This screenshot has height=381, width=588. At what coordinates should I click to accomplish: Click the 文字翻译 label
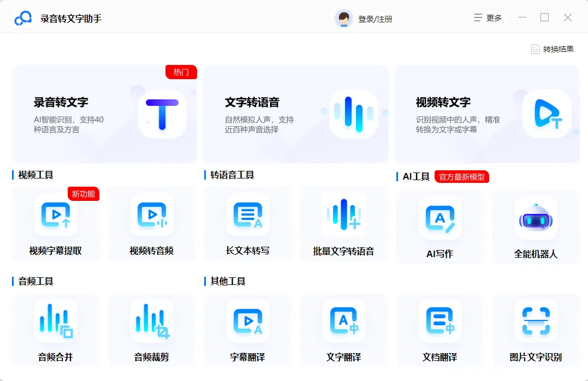343,357
